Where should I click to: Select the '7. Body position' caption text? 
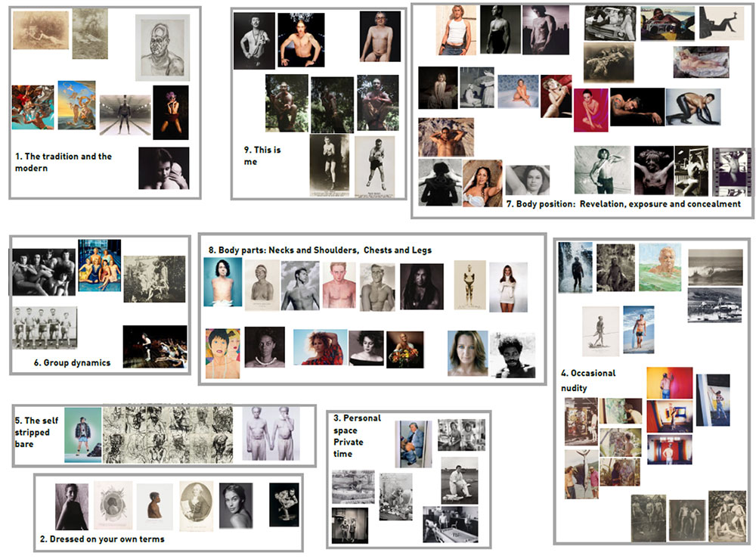(624, 204)
